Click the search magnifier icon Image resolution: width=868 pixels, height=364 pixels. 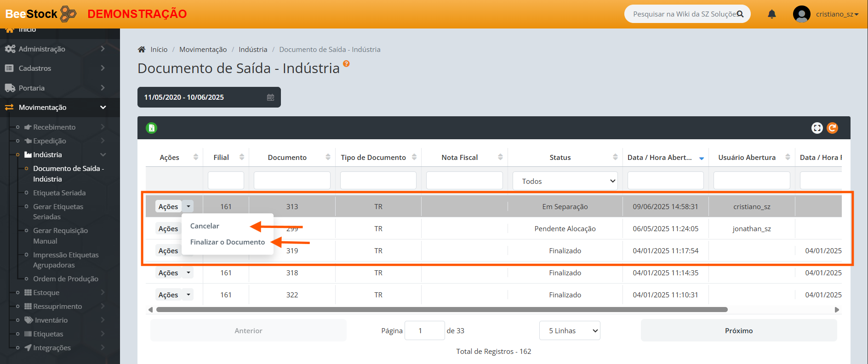[740, 14]
